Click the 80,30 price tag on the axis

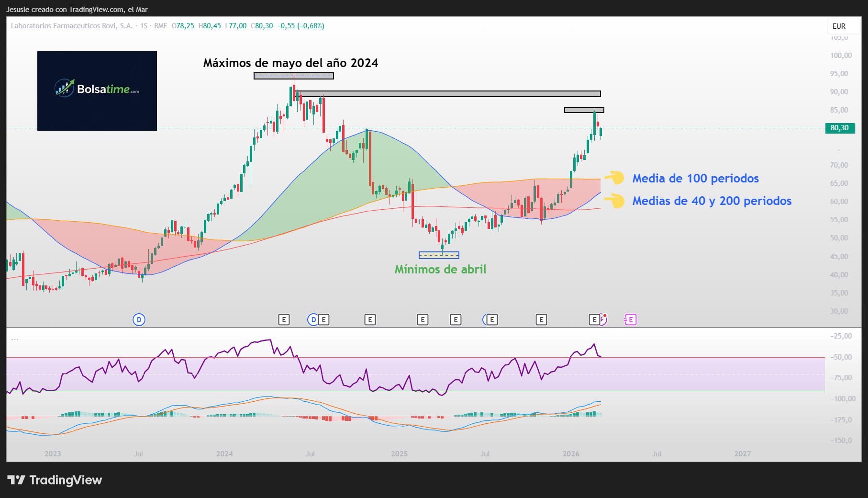(x=840, y=128)
